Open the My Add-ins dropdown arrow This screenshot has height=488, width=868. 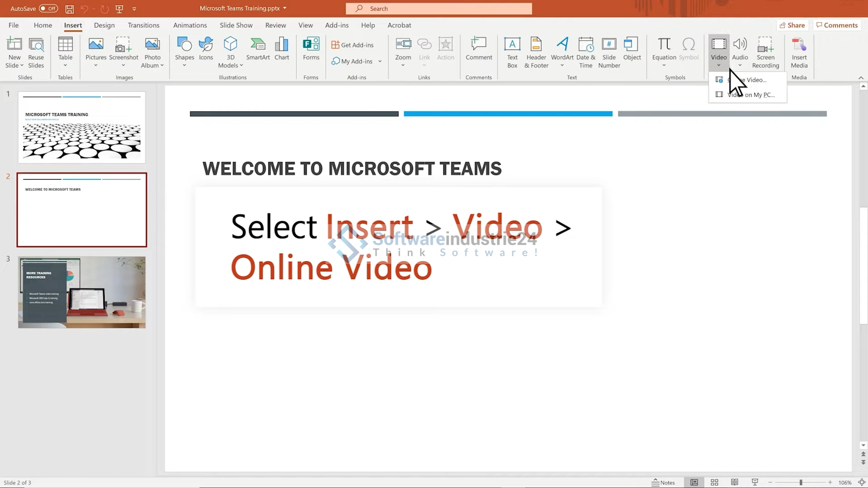coord(380,61)
